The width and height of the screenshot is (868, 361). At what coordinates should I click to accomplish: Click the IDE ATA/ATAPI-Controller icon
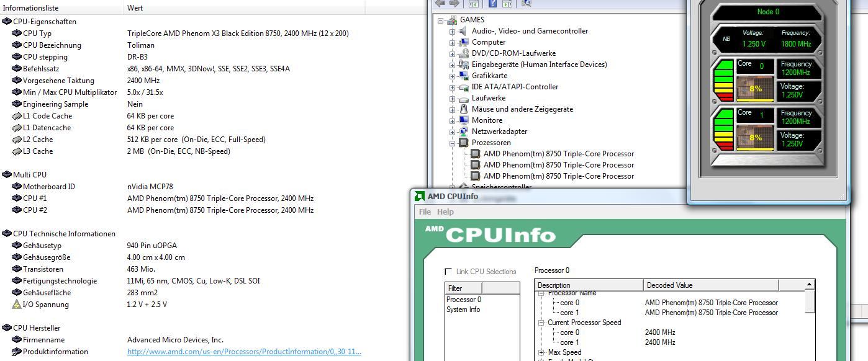click(463, 87)
